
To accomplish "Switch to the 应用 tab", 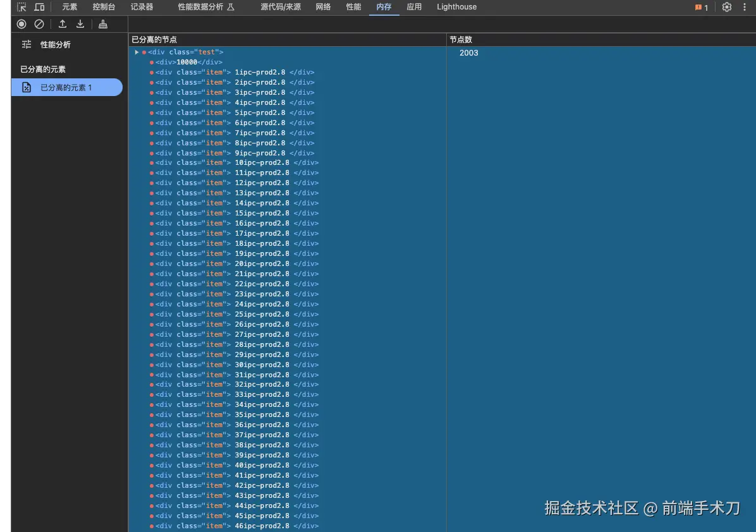I will [x=414, y=7].
